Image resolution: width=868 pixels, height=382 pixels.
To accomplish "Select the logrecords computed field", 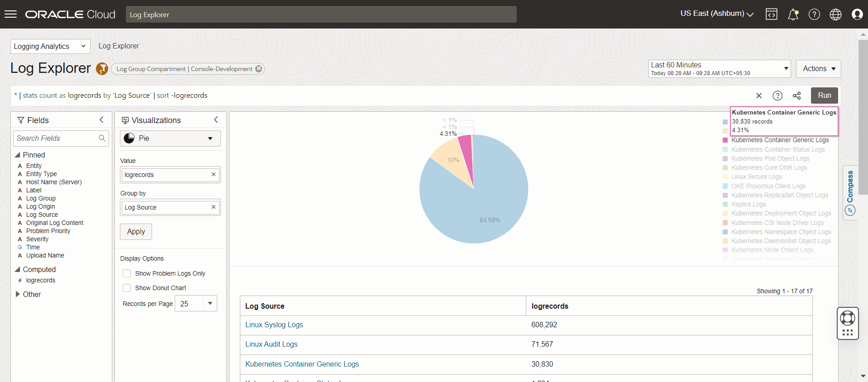I will (41, 280).
